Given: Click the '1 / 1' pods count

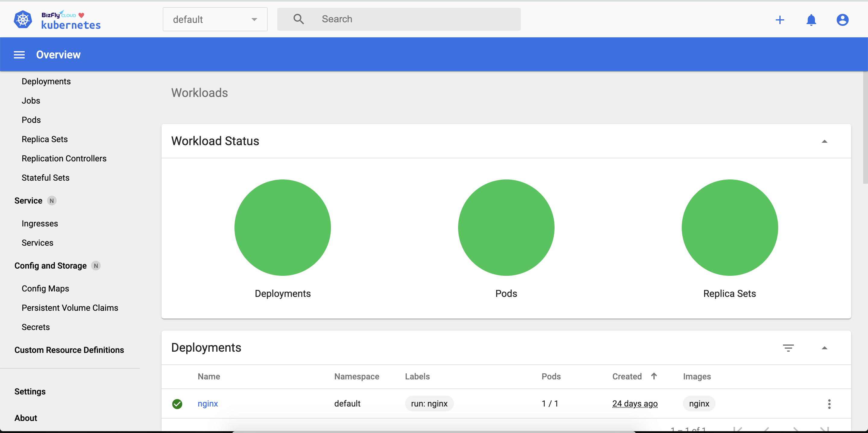Looking at the screenshot, I should (550, 404).
